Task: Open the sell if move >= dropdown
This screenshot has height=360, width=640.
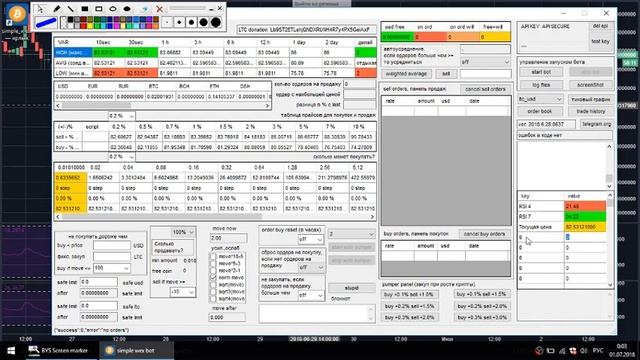Action: 182,292
